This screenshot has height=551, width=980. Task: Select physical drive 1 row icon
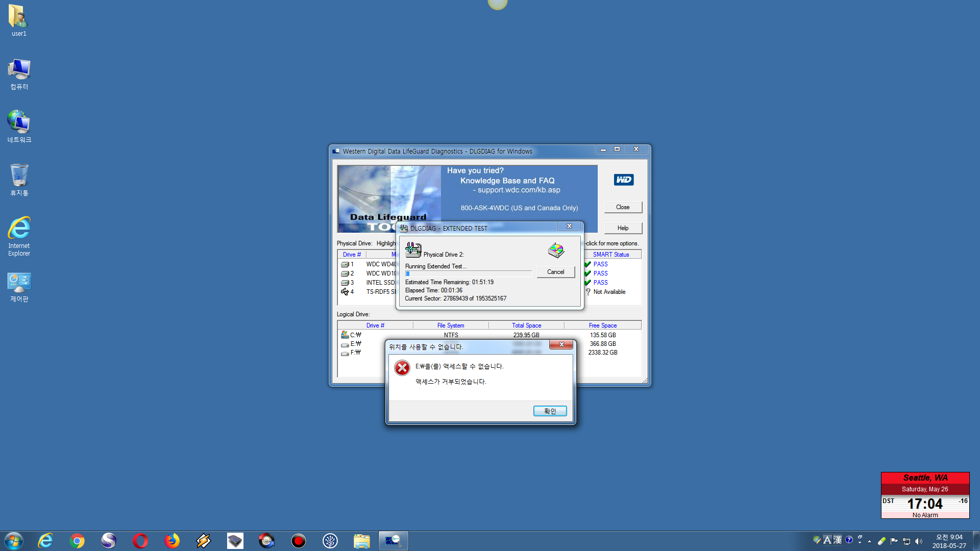(345, 264)
